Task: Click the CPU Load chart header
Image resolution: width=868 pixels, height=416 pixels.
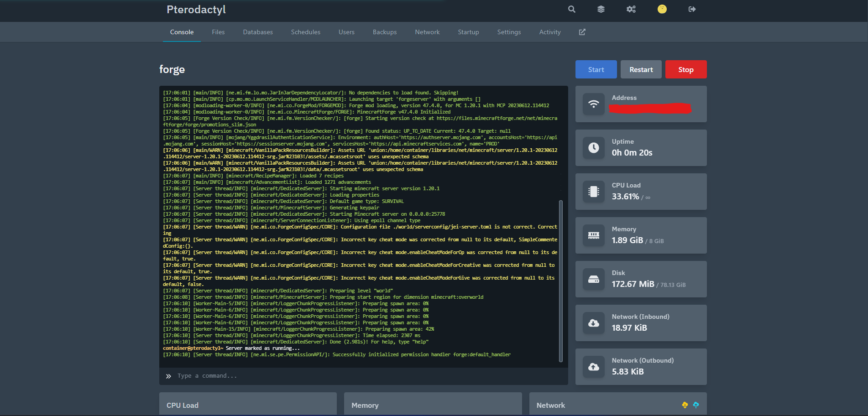Action: click(183, 405)
